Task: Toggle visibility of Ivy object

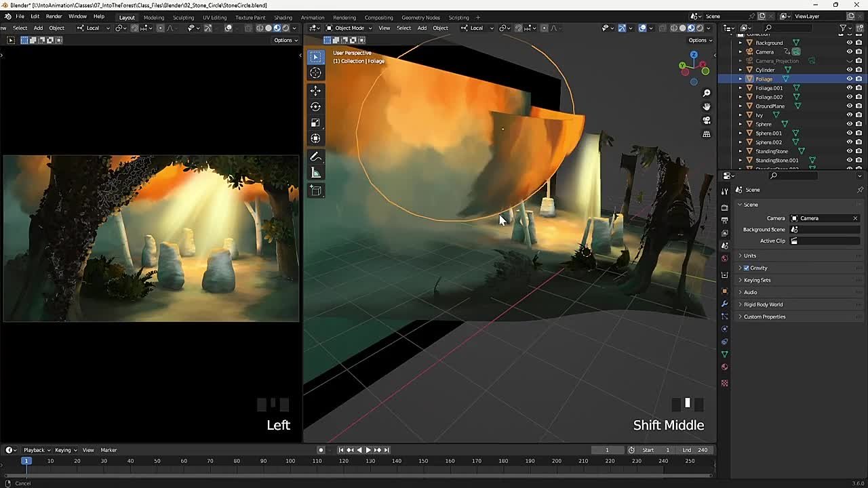Action: coord(849,115)
